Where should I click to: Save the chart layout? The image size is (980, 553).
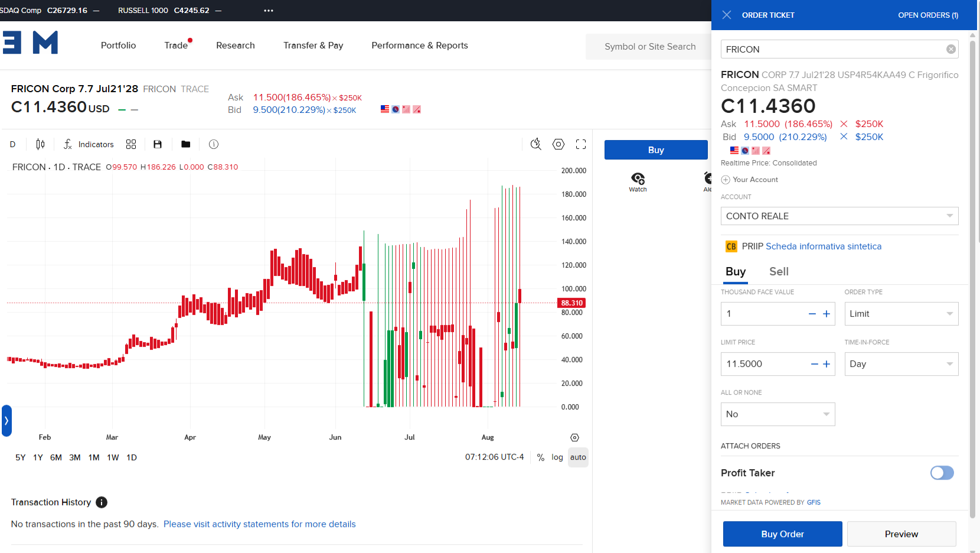[158, 144]
